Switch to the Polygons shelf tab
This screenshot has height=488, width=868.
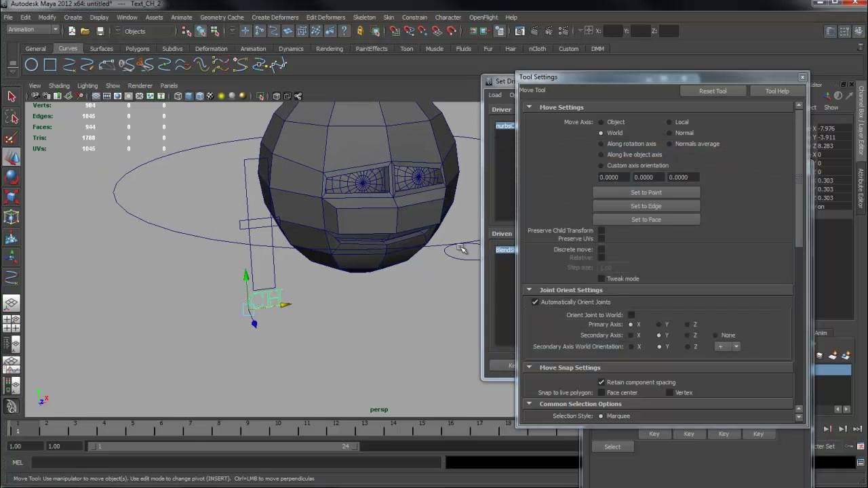[x=137, y=49]
